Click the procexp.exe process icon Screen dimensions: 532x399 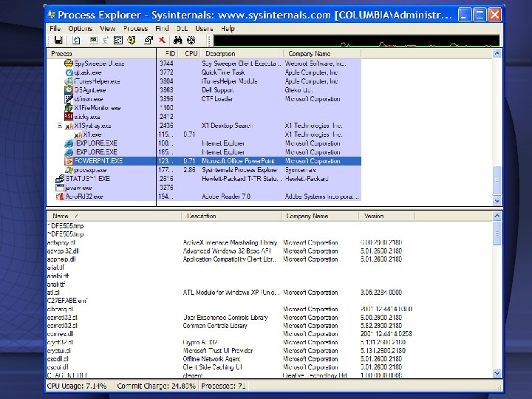(x=69, y=170)
